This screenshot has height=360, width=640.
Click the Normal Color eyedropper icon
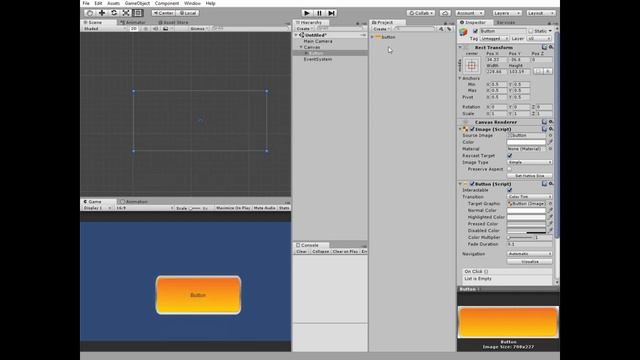(x=550, y=210)
